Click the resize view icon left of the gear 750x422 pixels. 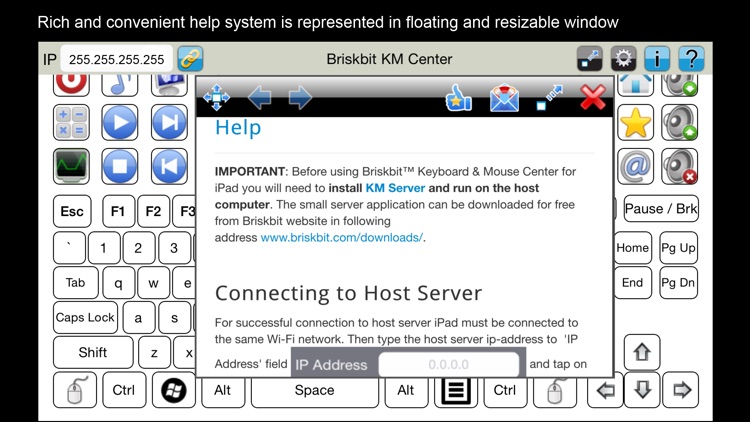pos(589,59)
